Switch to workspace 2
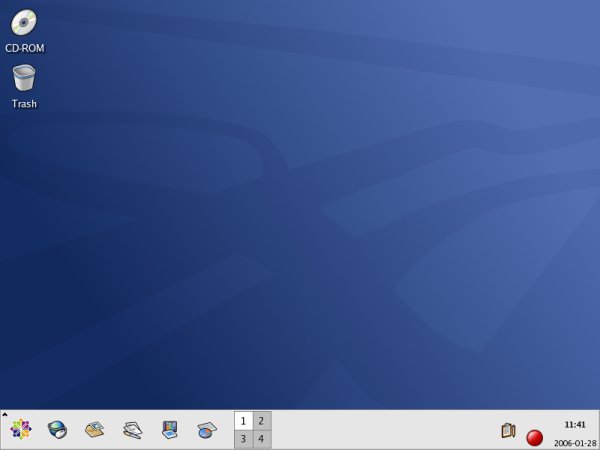The height and width of the screenshot is (450, 600). coord(261,421)
